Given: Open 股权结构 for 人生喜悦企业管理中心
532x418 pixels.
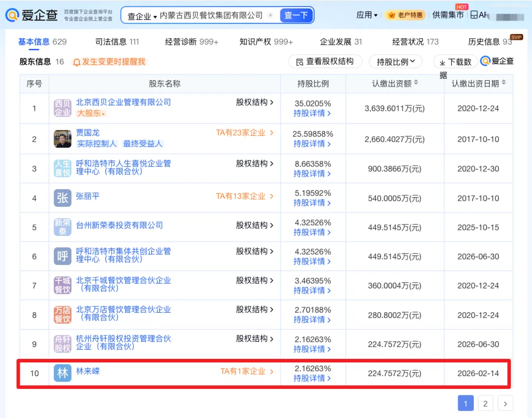Looking at the screenshot, I should (x=255, y=164).
